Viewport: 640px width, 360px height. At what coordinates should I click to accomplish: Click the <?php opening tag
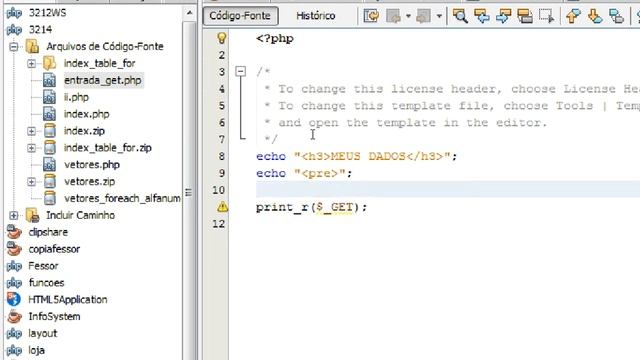275,39
